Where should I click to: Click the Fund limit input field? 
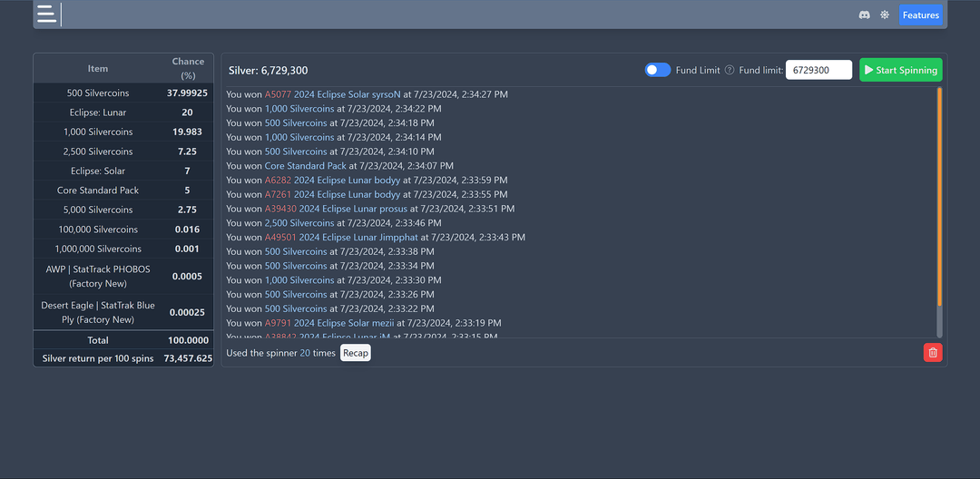point(818,71)
